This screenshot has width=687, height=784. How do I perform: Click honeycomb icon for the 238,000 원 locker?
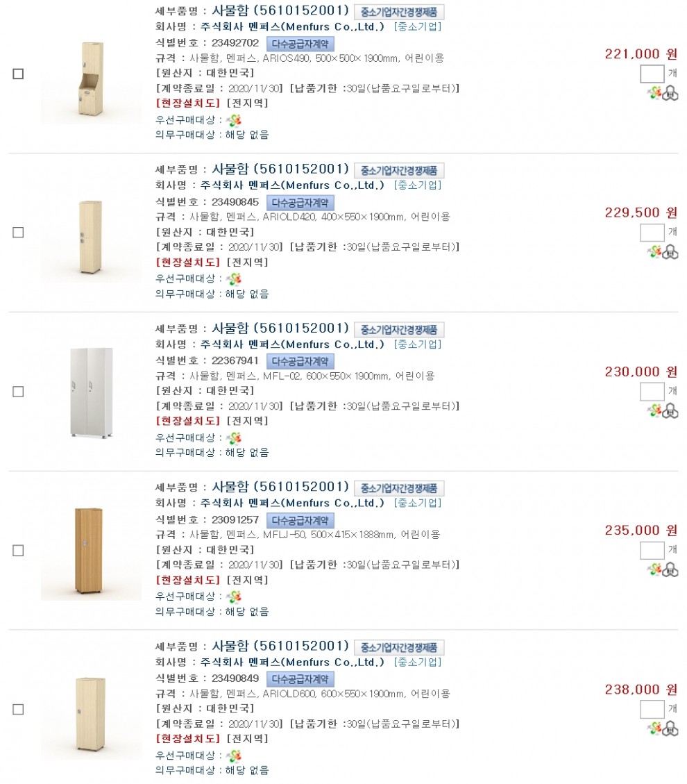(x=670, y=728)
